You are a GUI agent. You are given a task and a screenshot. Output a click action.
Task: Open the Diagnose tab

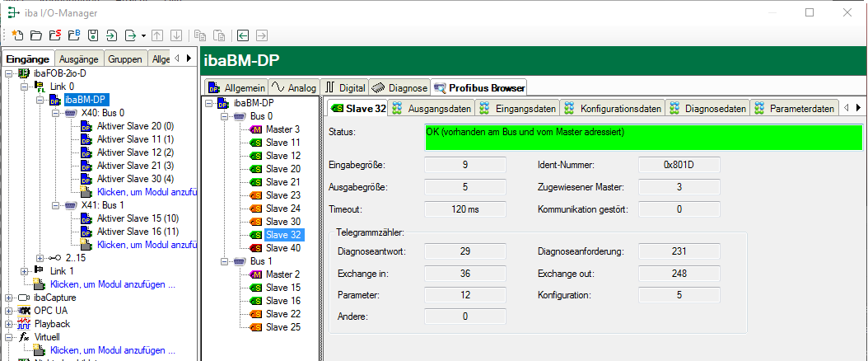point(399,87)
